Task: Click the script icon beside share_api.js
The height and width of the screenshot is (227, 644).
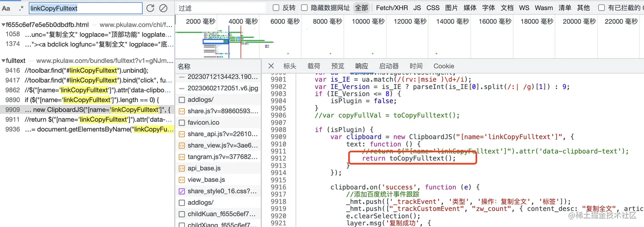Action: [182, 134]
